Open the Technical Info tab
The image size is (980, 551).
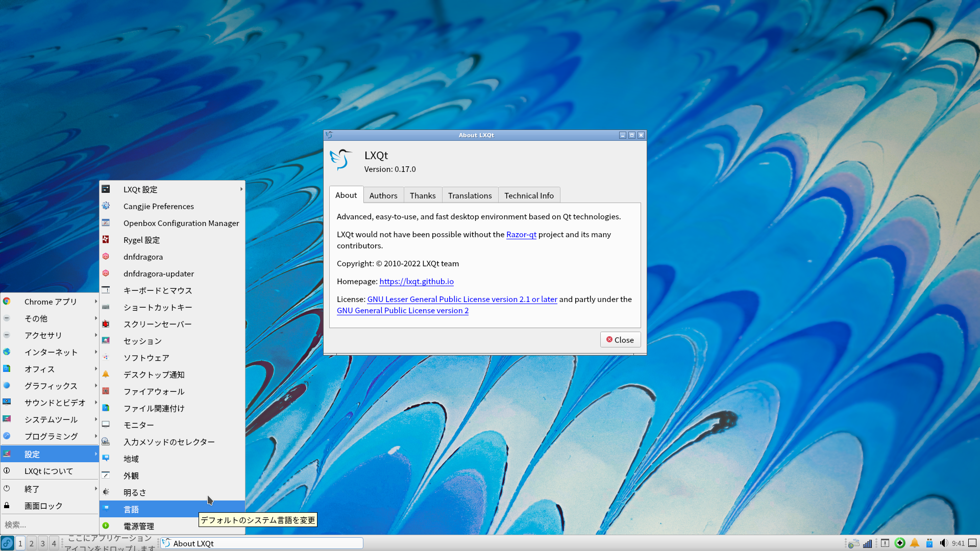pos(529,195)
